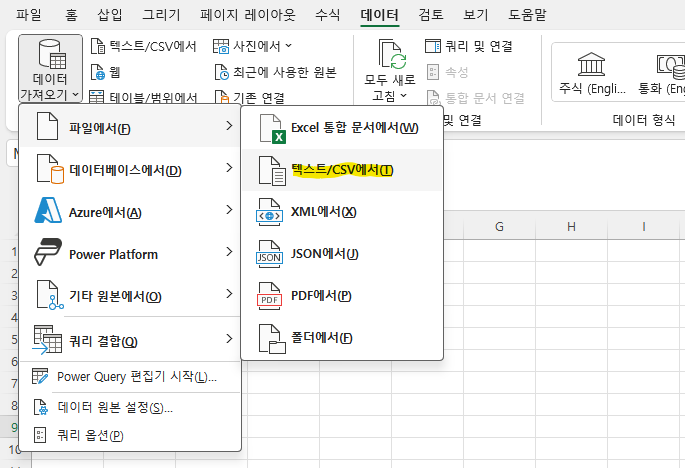
Task: Click chevron arrow beside 파일에서
Action: [229, 126]
